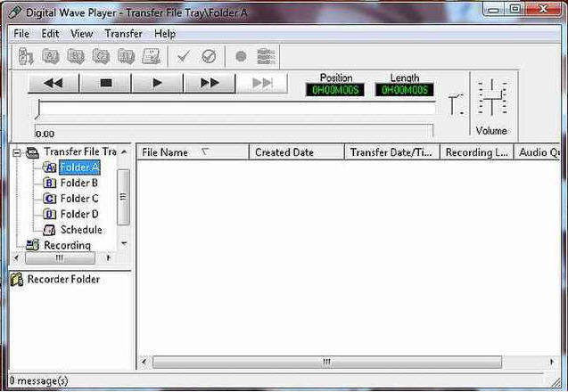Sort by the File Name column
The image size is (568, 392).
[193, 152]
